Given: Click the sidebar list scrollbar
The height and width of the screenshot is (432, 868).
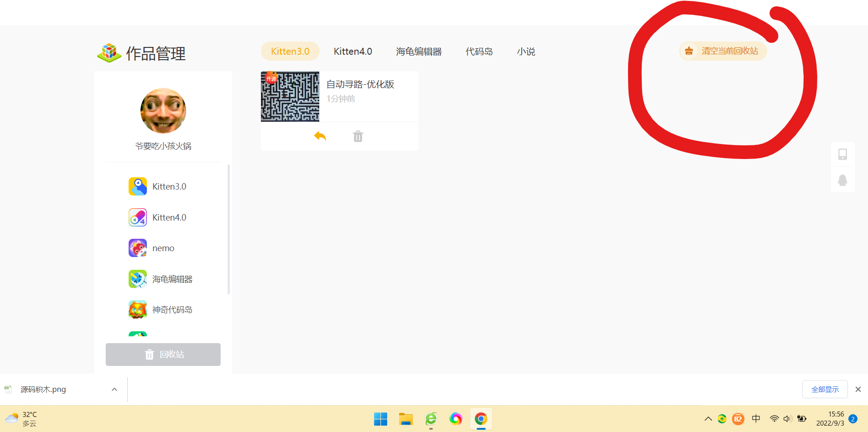Looking at the screenshot, I should click(x=229, y=229).
